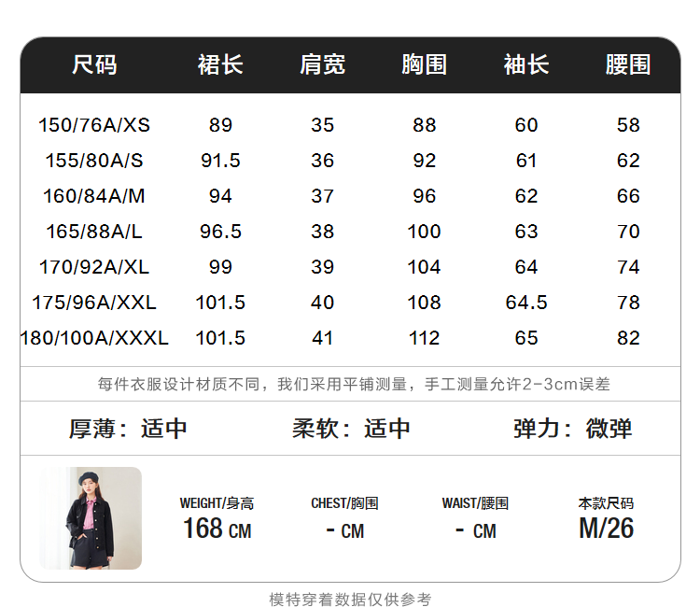Select the 裙长 column header
The width and height of the screenshot is (700, 607).
[x=220, y=64]
